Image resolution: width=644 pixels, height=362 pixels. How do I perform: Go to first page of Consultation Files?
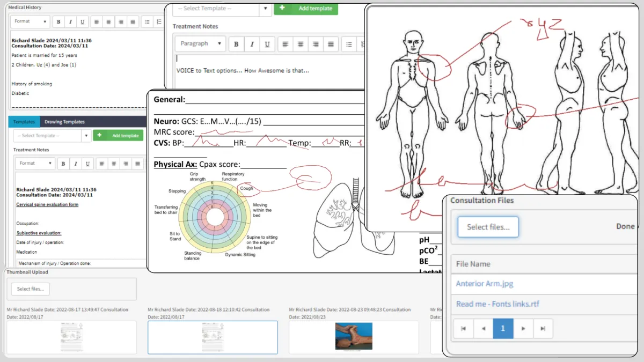click(463, 329)
